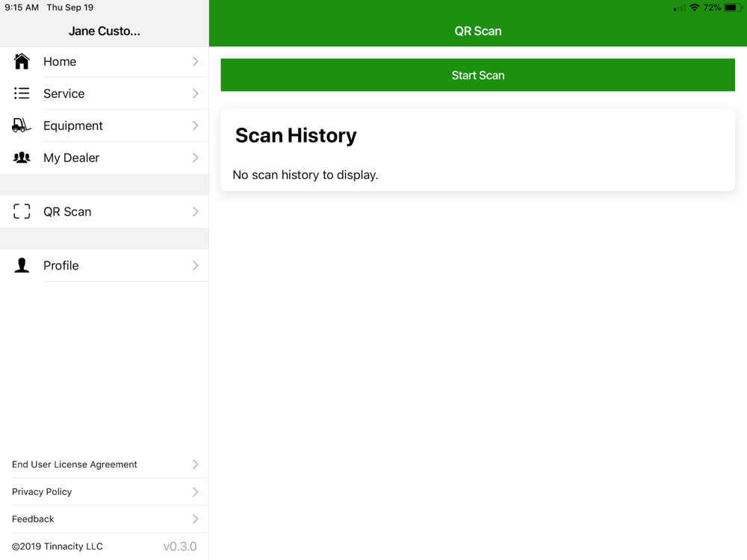This screenshot has width=747, height=560.
Task: Click the Equipment forklift icon
Action: point(22,125)
